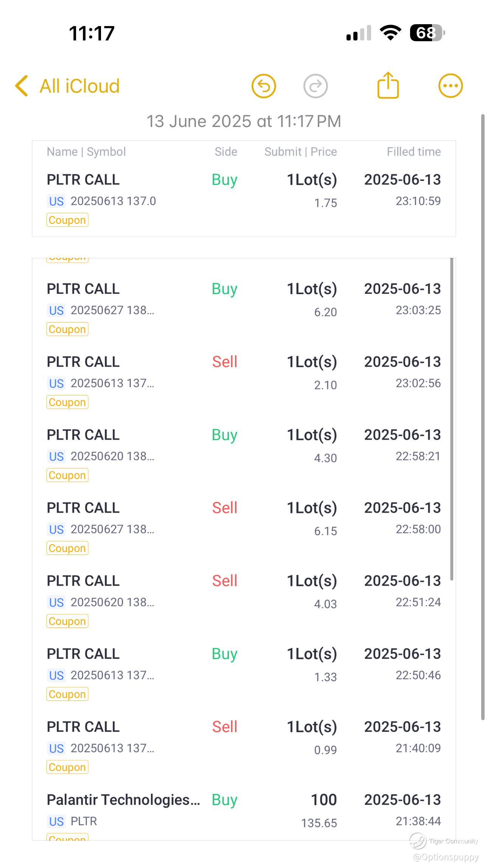The height and width of the screenshot is (868, 488).
Task: Tap the Name | Symbol column header
Action: click(86, 152)
